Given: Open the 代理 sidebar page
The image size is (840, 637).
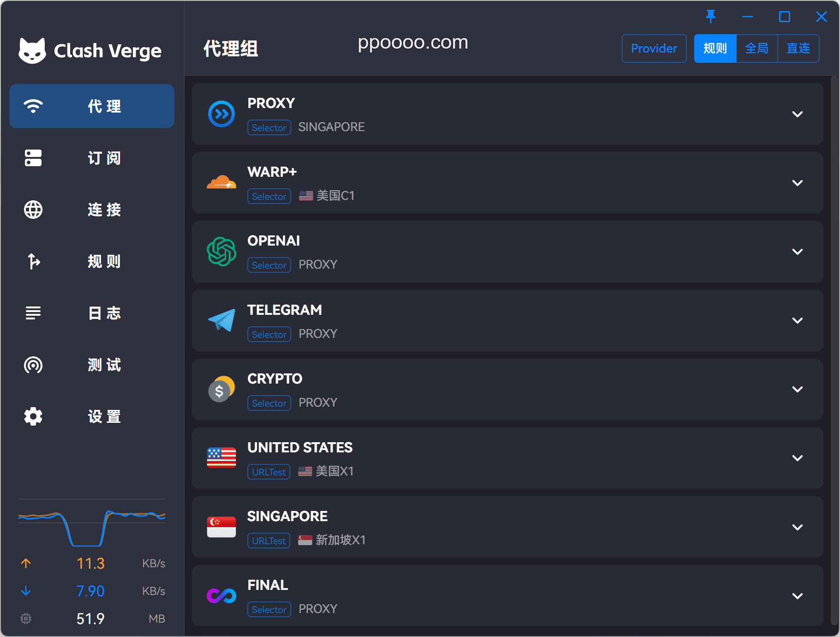Looking at the screenshot, I should click(x=92, y=106).
